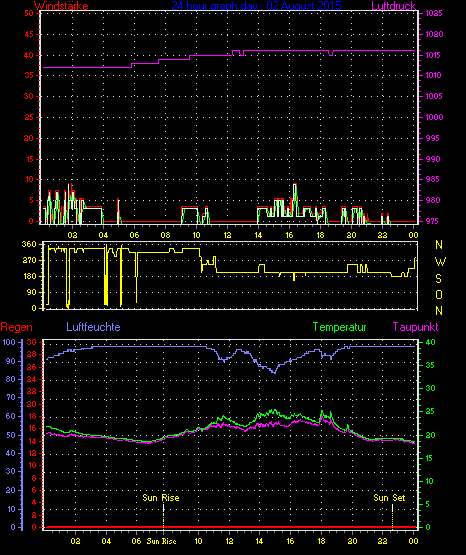Click the 50 wind speed axis value
Viewport: 466px width, 555px height.
tap(29, 13)
